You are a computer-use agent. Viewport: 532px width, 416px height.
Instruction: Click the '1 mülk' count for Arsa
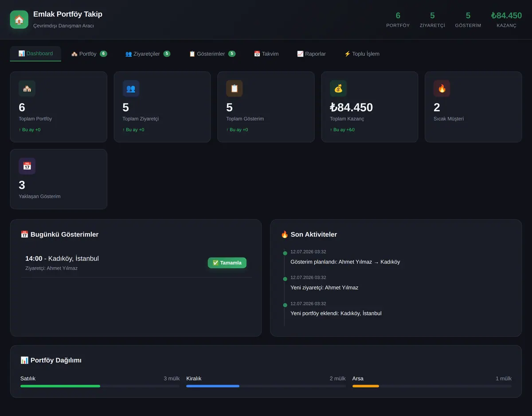click(504, 378)
